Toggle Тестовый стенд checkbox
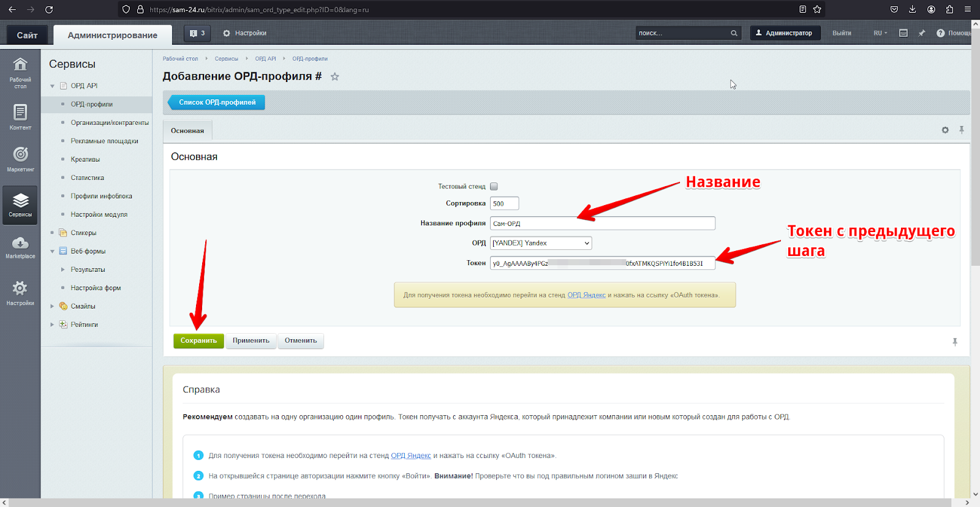The height and width of the screenshot is (507, 980). (494, 186)
